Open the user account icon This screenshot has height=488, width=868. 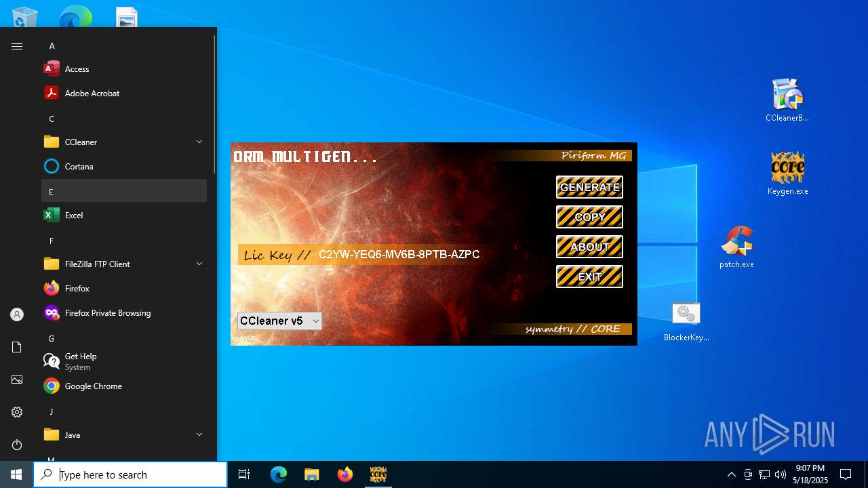pyautogui.click(x=17, y=314)
